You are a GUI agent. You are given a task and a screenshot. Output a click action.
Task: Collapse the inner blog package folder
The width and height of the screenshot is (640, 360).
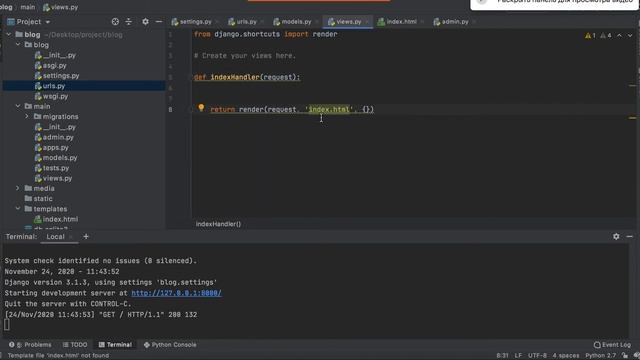(x=18, y=44)
